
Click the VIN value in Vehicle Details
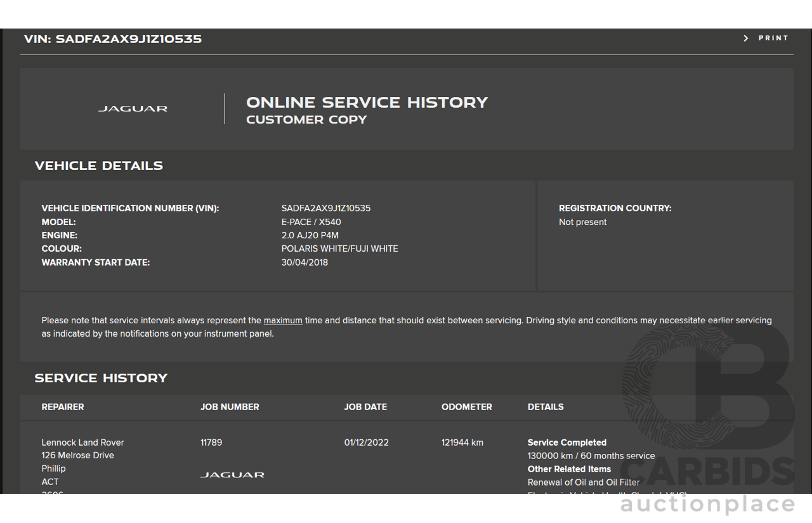click(x=326, y=209)
